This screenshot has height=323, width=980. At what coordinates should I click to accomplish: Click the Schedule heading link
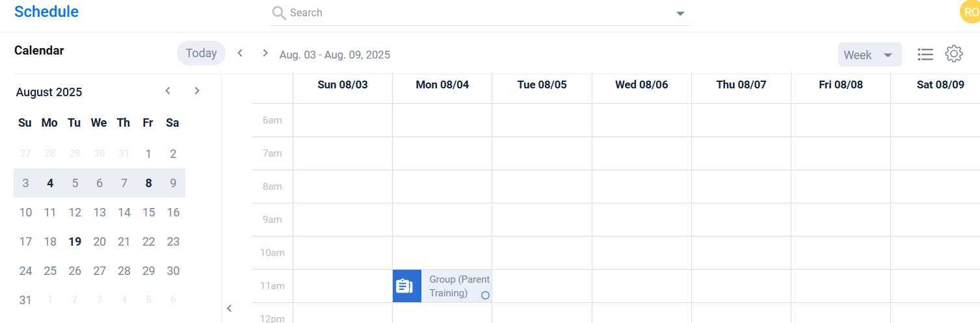[x=46, y=12]
